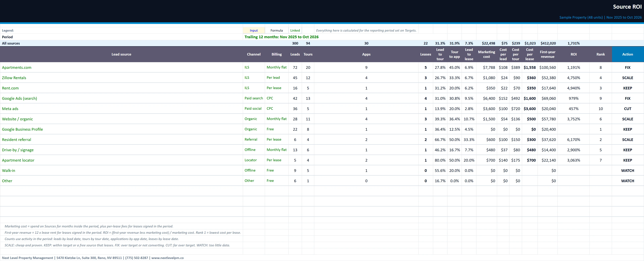Click the KEEP action for Rent.com

[628, 88]
